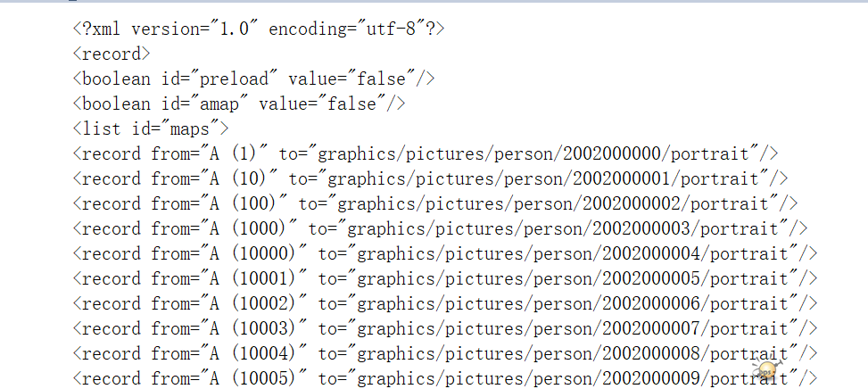This screenshot has height=389, width=868.
Task: Place cursor on opening record tag
Action: pos(112,54)
